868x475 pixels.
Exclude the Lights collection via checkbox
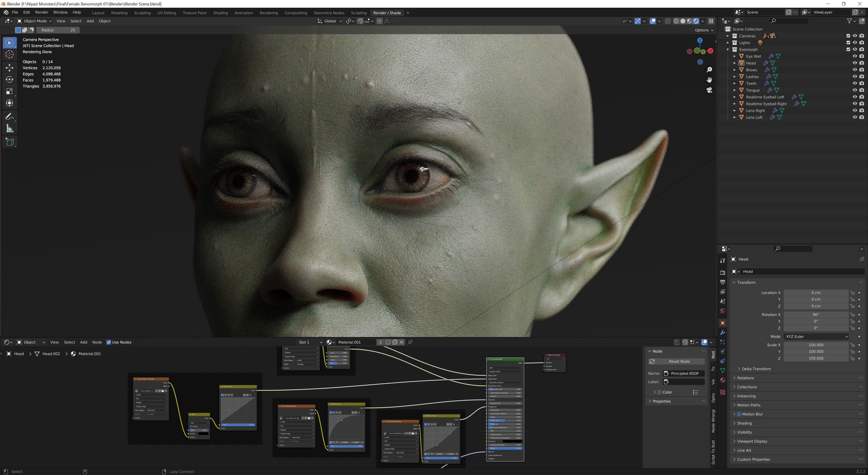click(848, 43)
